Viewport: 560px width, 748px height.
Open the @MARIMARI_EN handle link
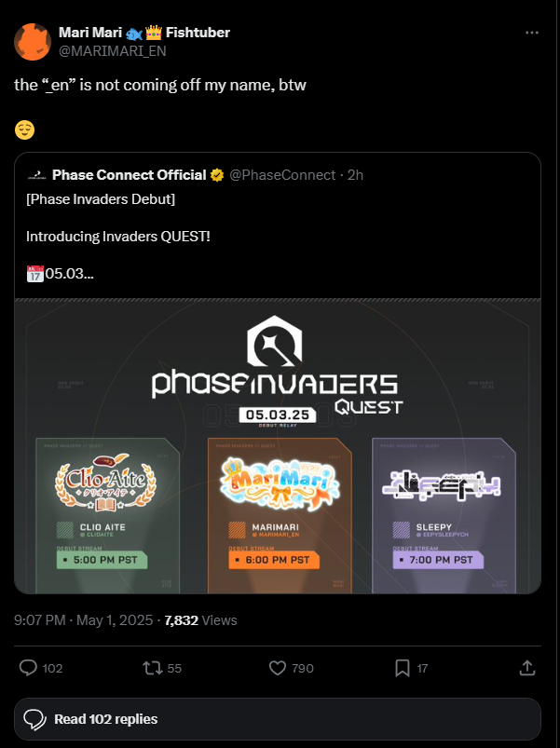coord(113,51)
